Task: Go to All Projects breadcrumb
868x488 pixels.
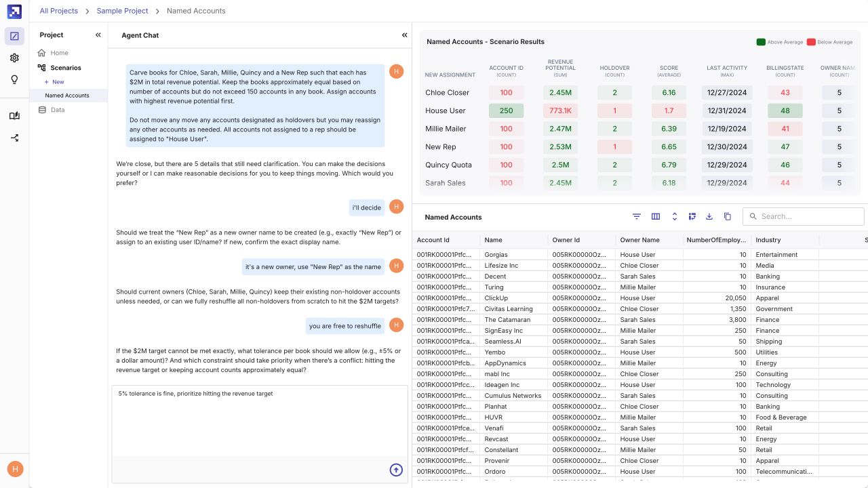Action: [58, 11]
